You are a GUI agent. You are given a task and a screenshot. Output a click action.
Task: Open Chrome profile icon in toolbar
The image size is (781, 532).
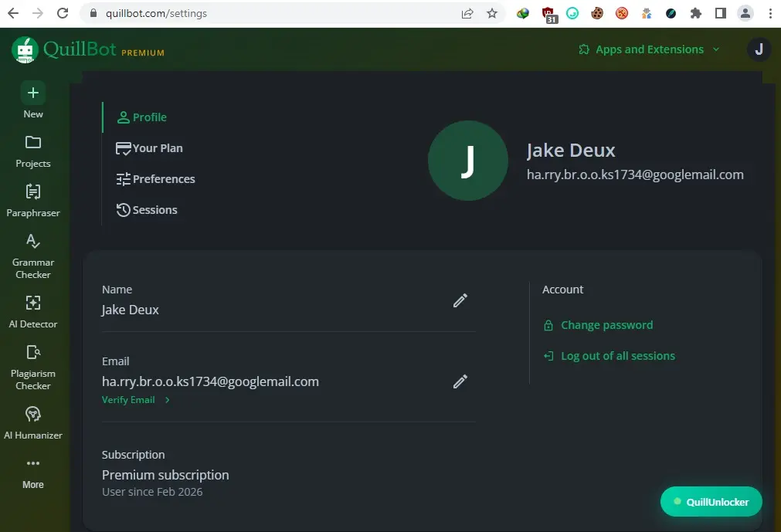[745, 13]
